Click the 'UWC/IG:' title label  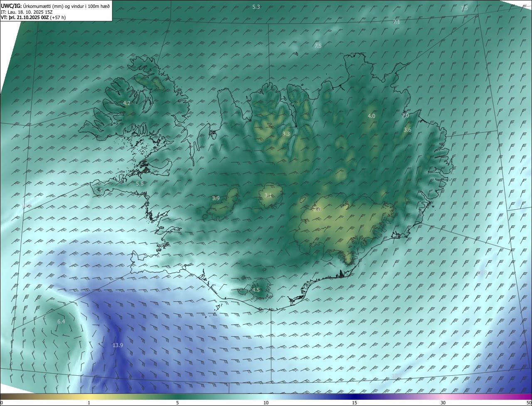click(x=11, y=6)
